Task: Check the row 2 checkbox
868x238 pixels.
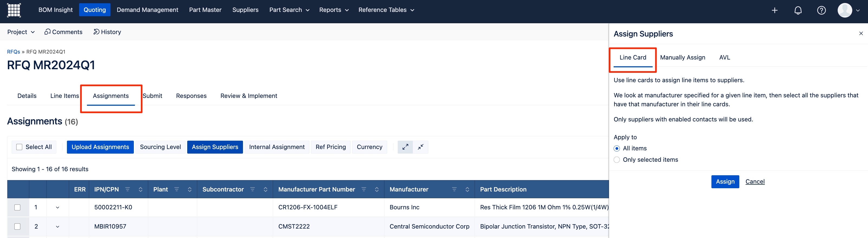Action: (x=18, y=227)
